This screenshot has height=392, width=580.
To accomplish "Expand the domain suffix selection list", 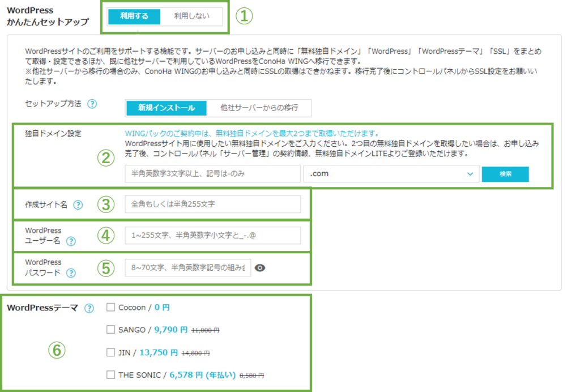I will 470,173.
